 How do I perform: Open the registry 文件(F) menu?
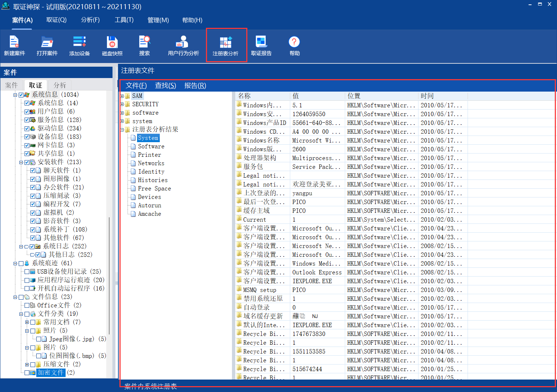(136, 85)
